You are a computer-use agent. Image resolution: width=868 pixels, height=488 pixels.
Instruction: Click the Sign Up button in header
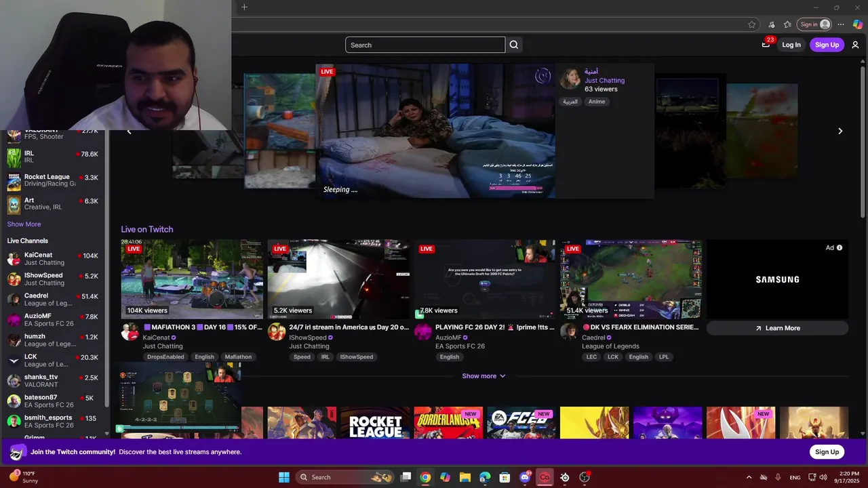827,45
